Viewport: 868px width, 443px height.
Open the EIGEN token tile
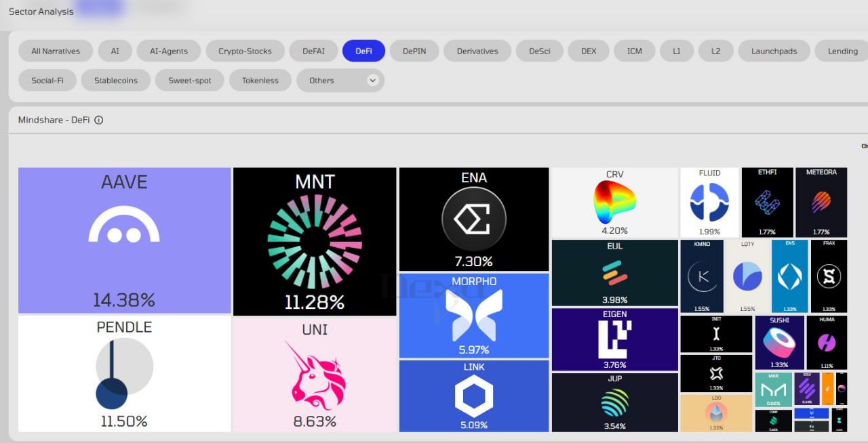[x=614, y=339]
